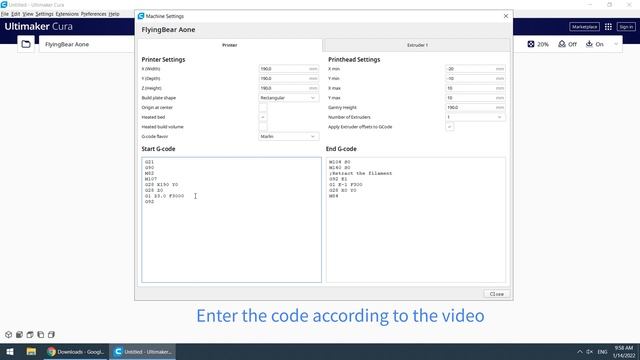Image resolution: width=640 pixels, height=360 pixels.
Task: Open the file folder icon in Cura
Action: click(x=26, y=44)
